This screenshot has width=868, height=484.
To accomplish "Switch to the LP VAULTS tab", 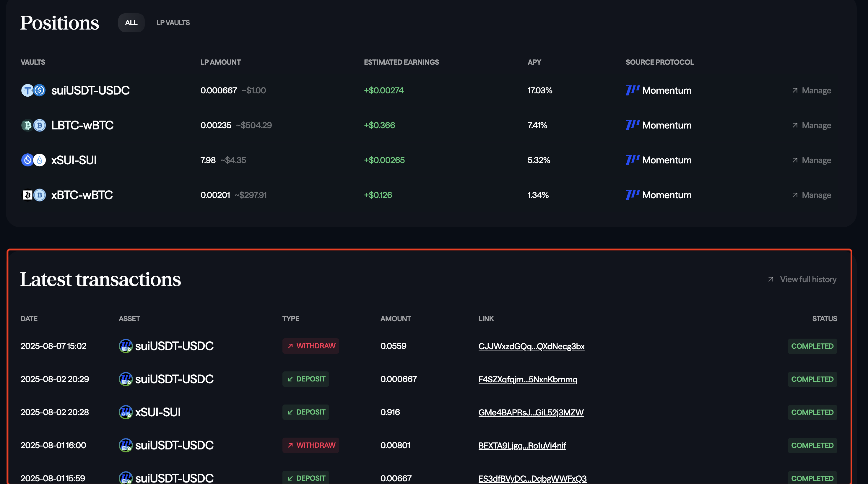I will point(173,22).
